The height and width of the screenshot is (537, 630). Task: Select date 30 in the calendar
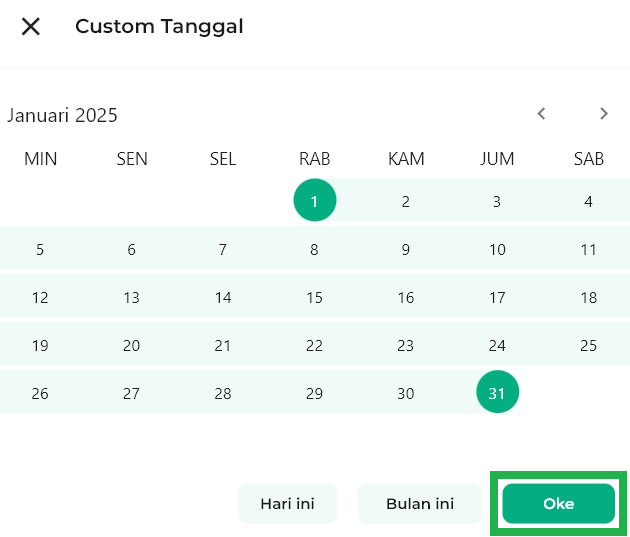[x=406, y=394]
